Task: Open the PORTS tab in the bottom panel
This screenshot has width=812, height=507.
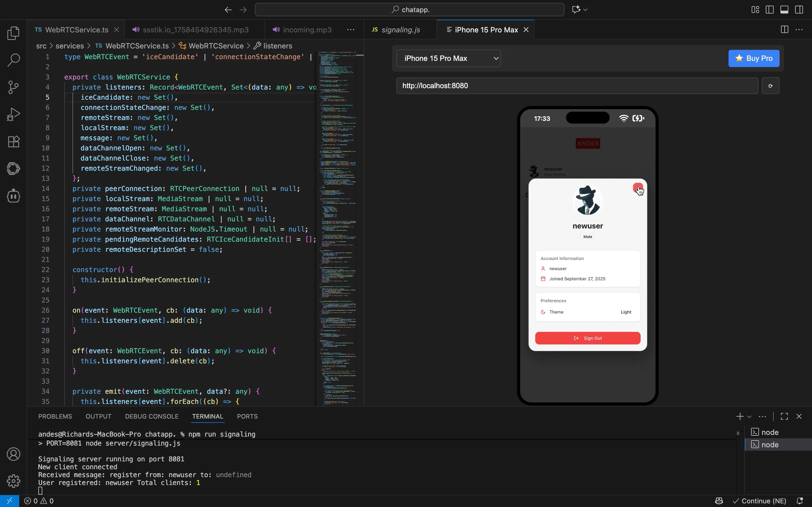Action: coord(247,416)
